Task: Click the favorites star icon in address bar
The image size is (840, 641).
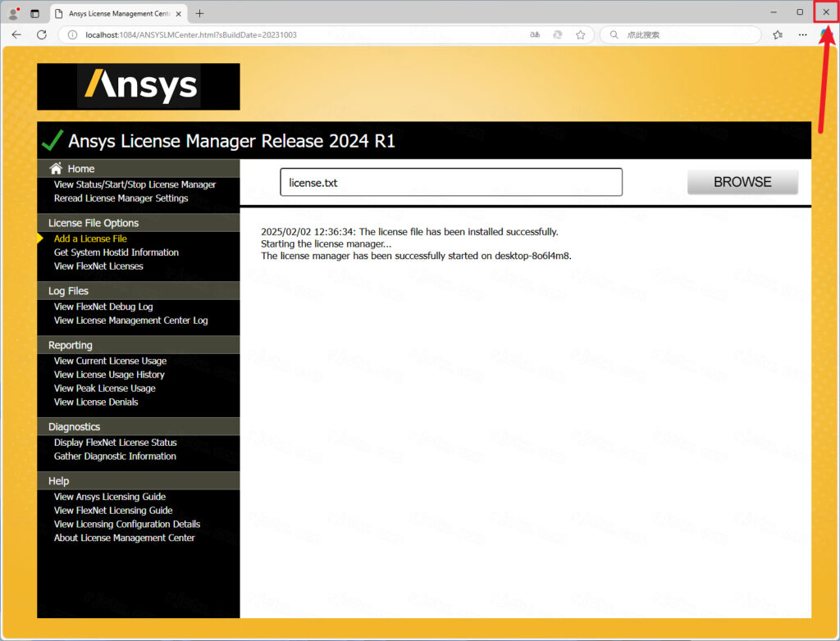Action: point(580,35)
